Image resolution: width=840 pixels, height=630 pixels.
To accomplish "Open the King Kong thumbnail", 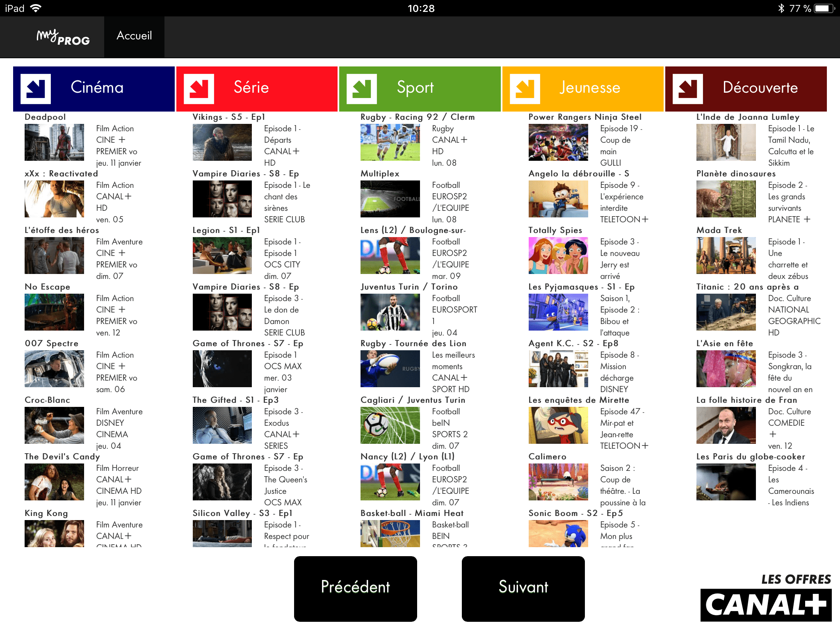I will (x=54, y=534).
